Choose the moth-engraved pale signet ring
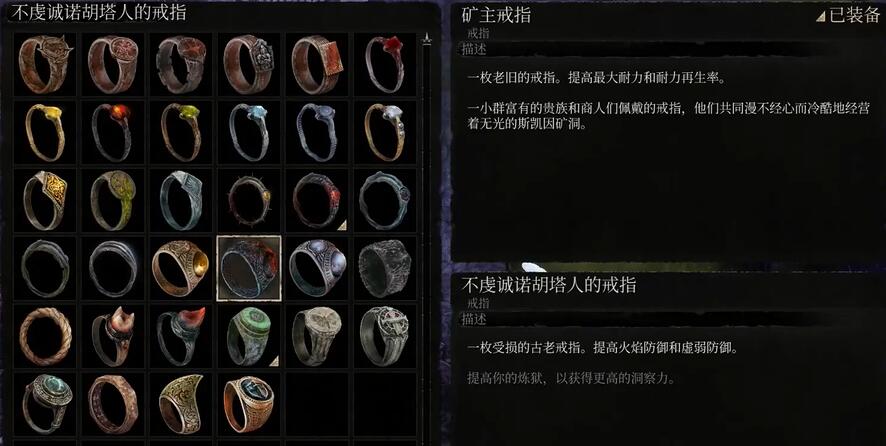This screenshot has height=446, width=886. (x=316, y=336)
